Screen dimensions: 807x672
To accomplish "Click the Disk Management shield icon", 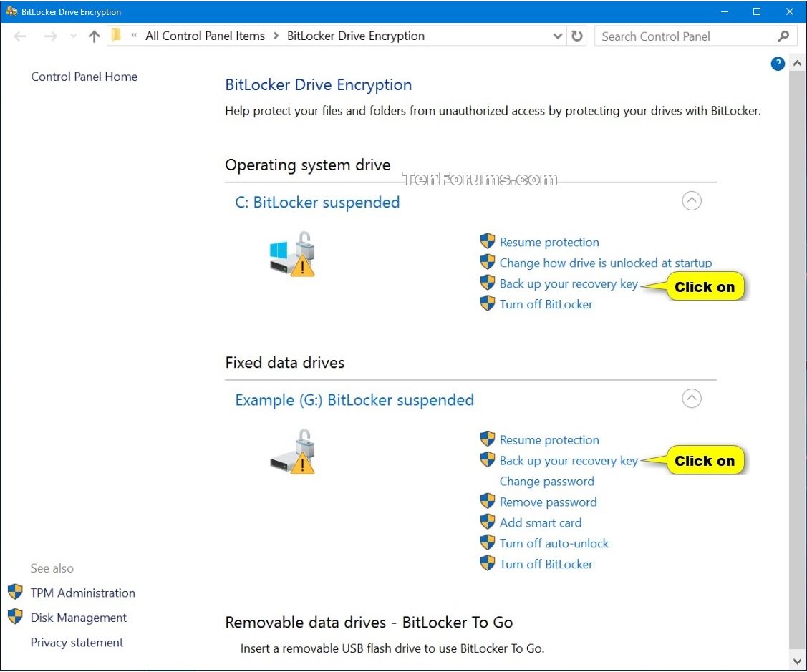I will coord(15,617).
